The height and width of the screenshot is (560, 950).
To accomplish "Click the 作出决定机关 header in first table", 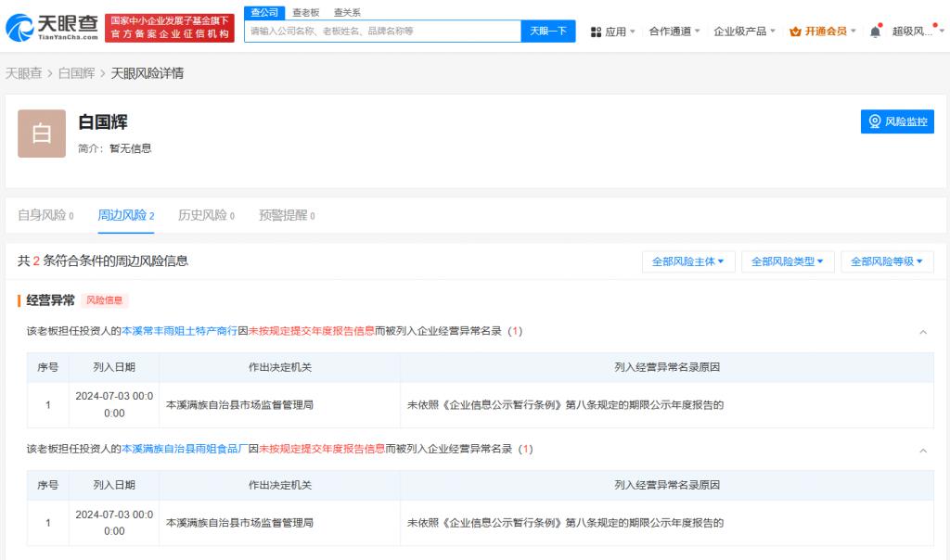I will click(x=280, y=367).
